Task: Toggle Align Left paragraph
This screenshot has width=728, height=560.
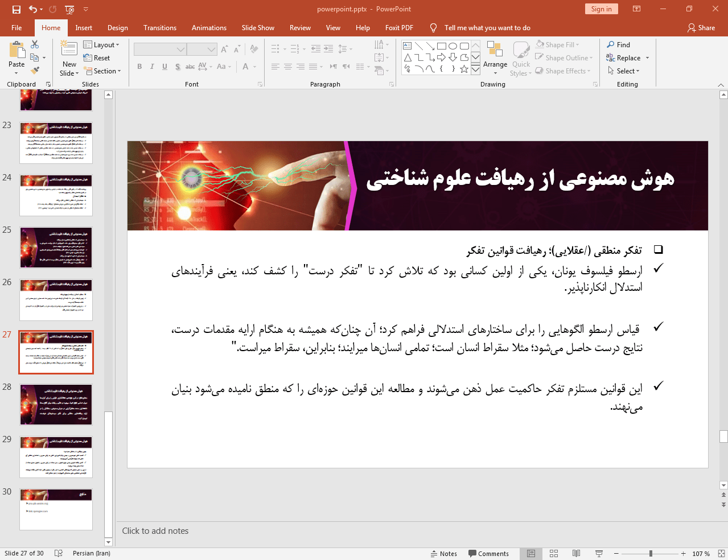Action: [x=275, y=67]
